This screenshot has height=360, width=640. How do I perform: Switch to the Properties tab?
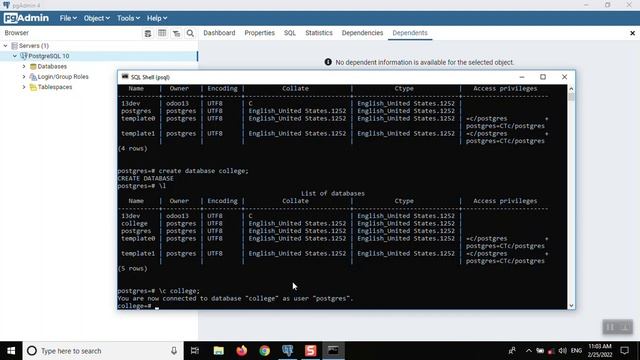click(260, 33)
